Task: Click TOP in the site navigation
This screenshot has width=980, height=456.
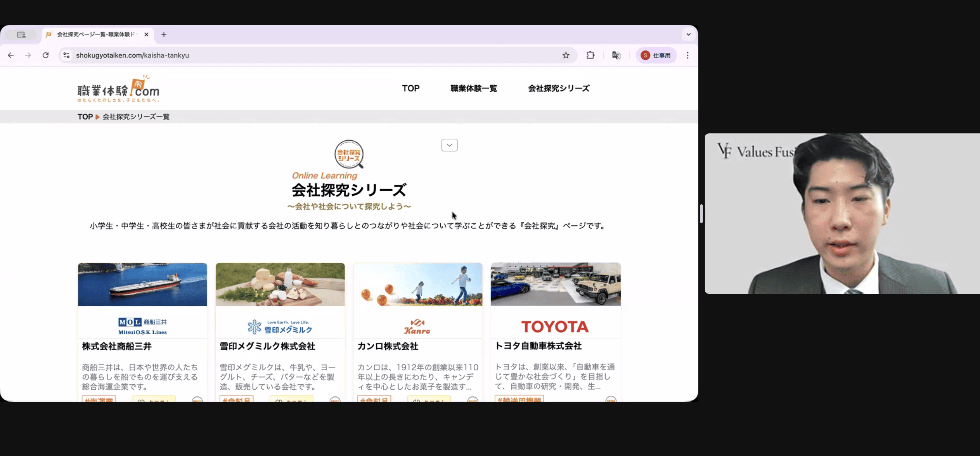Action: (410, 88)
